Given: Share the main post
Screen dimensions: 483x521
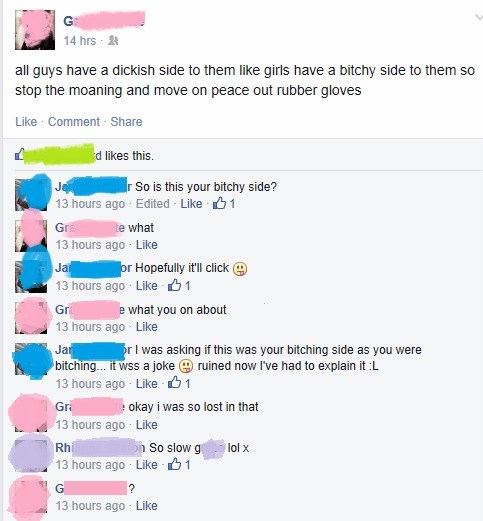Looking at the screenshot, I should 126,122.
